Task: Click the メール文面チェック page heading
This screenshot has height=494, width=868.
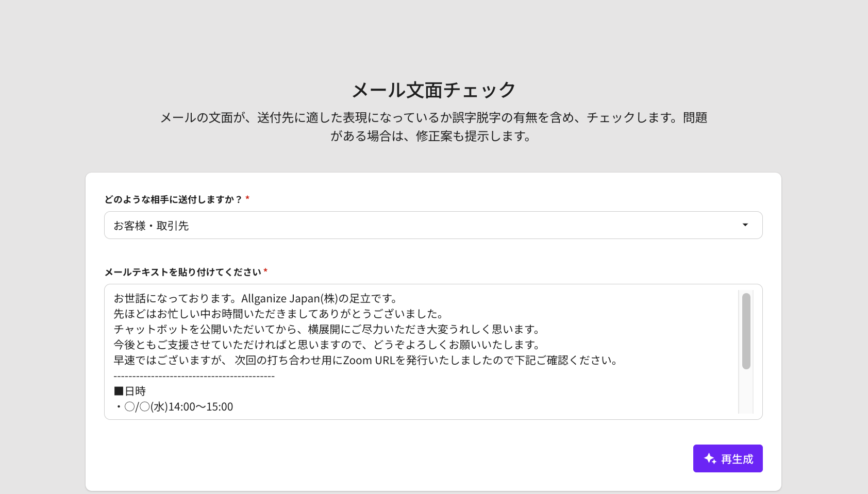Action: click(433, 90)
